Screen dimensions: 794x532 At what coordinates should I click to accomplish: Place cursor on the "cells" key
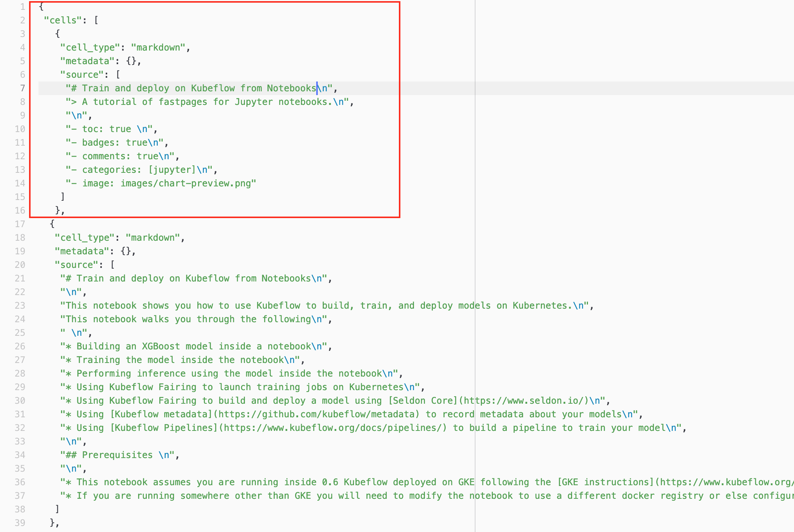pyautogui.click(x=63, y=20)
